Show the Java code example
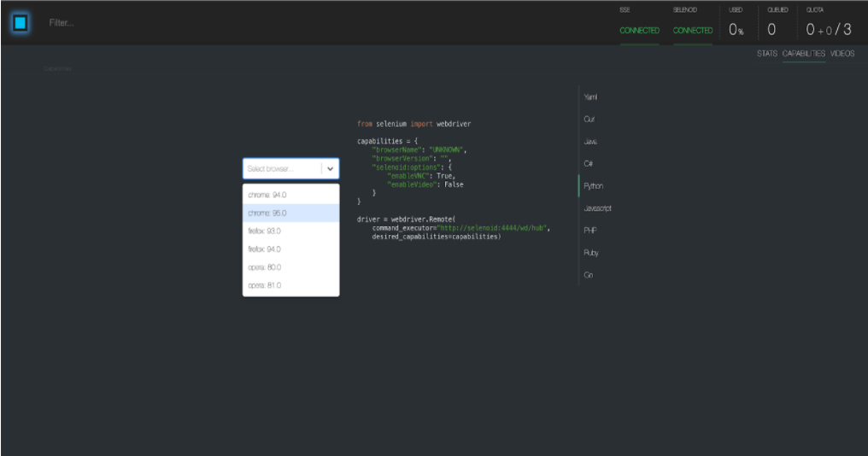This screenshot has height=456, width=868. tap(590, 142)
